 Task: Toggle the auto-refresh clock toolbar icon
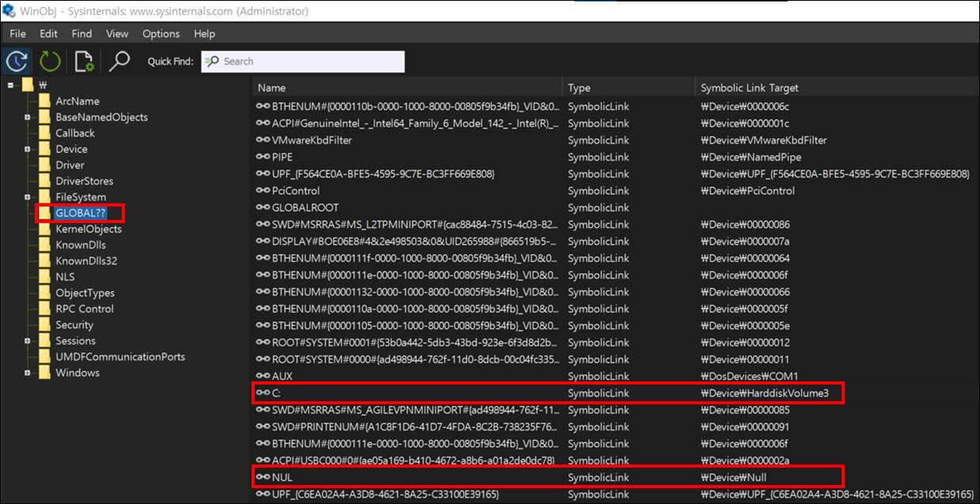pyautogui.click(x=17, y=61)
